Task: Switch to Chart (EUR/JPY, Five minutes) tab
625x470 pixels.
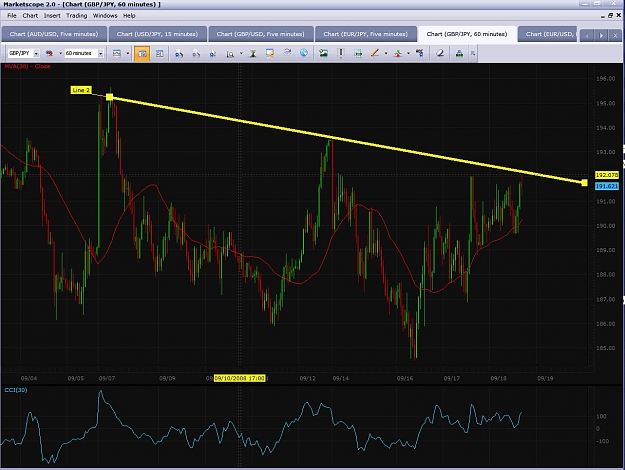Action: pyautogui.click(x=366, y=34)
